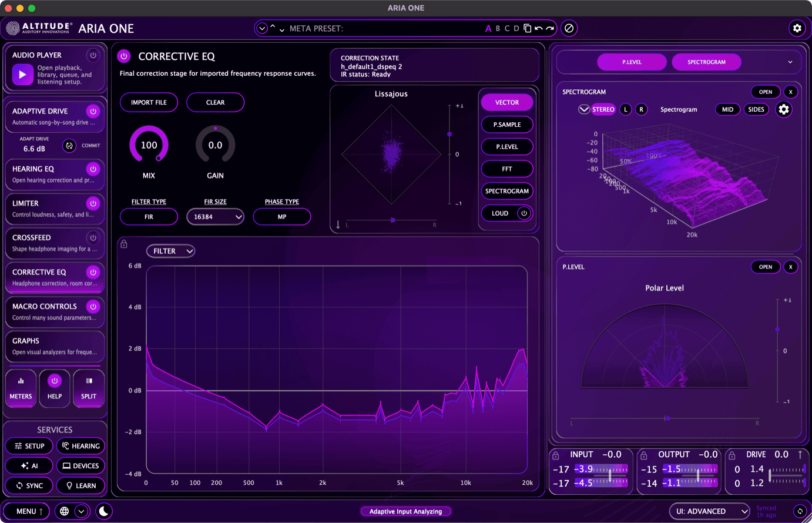This screenshot has width=812, height=523.
Task: Click the Sync service button
Action: [29, 485]
